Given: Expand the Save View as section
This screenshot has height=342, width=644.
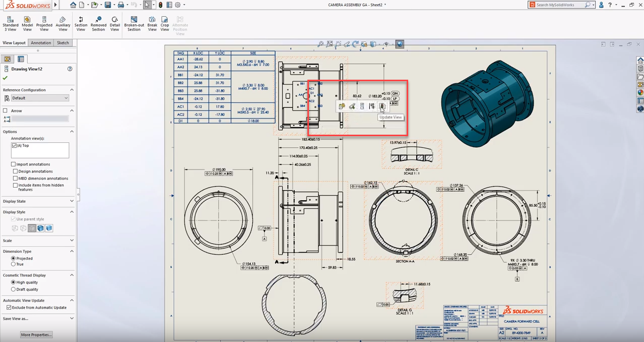Looking at the screenshot, I should [72, 319].
